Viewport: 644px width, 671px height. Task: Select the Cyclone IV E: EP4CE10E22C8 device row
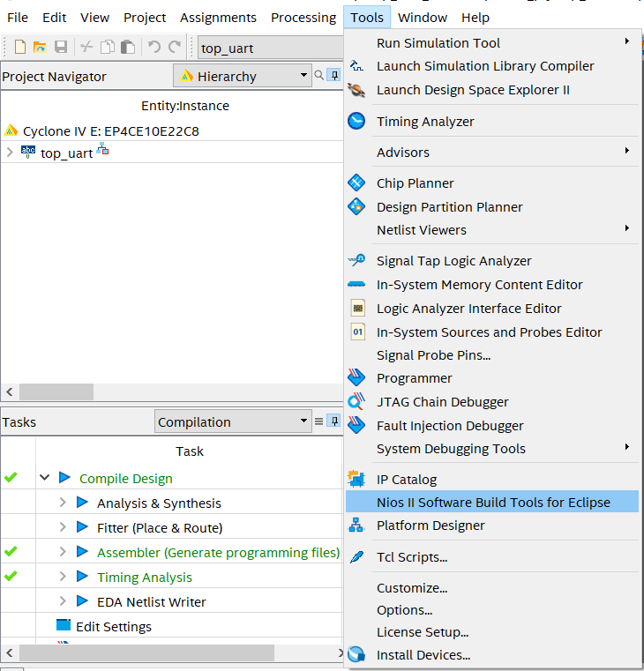172,130
